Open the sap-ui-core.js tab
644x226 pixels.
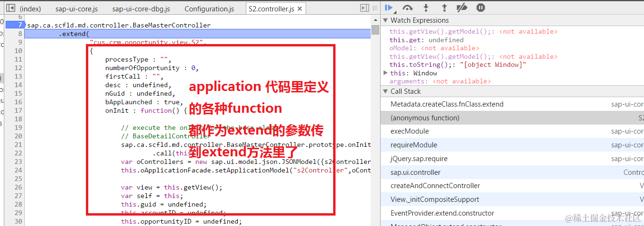[x=76, y=9]
